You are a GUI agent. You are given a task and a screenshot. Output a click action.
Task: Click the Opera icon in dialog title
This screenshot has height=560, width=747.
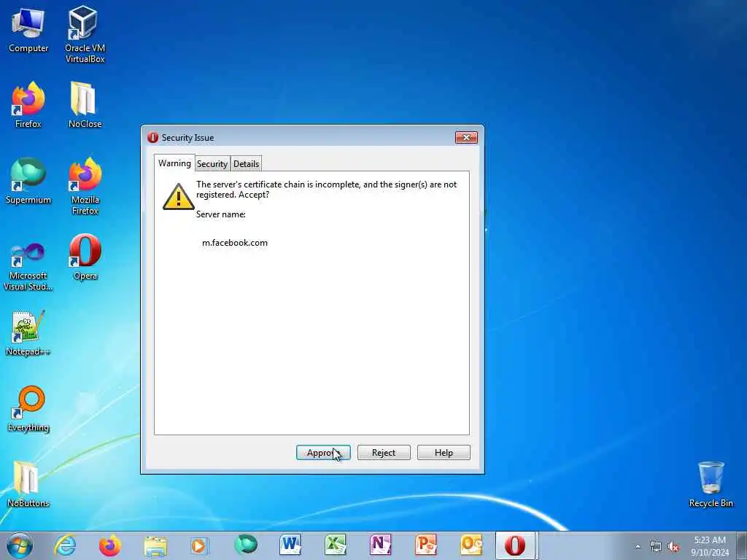[x=152, y=138]
